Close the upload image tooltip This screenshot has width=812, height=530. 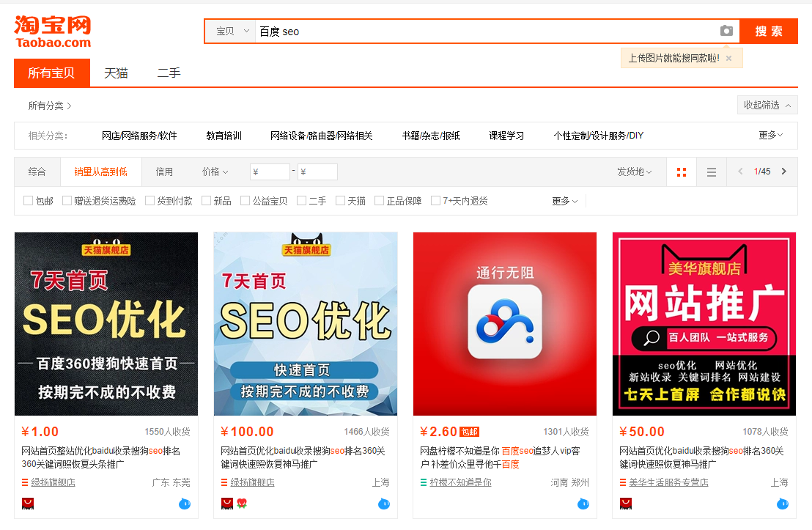728,58
